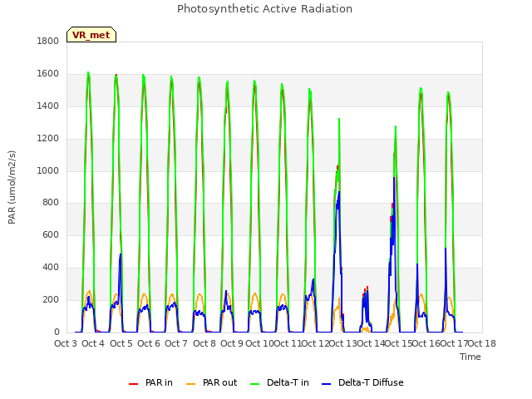Click the green Delta-T in legend swatch
The height and width of the screenshot is (399, 532).
pyautogui.click(x=255, y=384)
